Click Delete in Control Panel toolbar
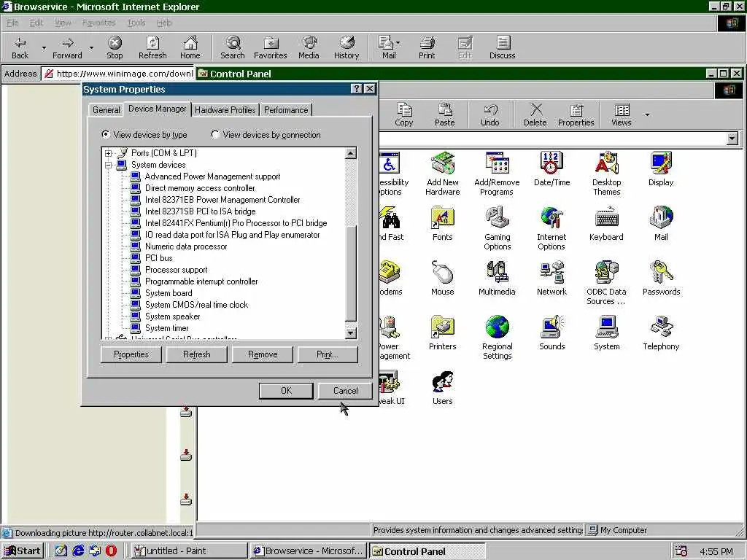 [535, 114]
